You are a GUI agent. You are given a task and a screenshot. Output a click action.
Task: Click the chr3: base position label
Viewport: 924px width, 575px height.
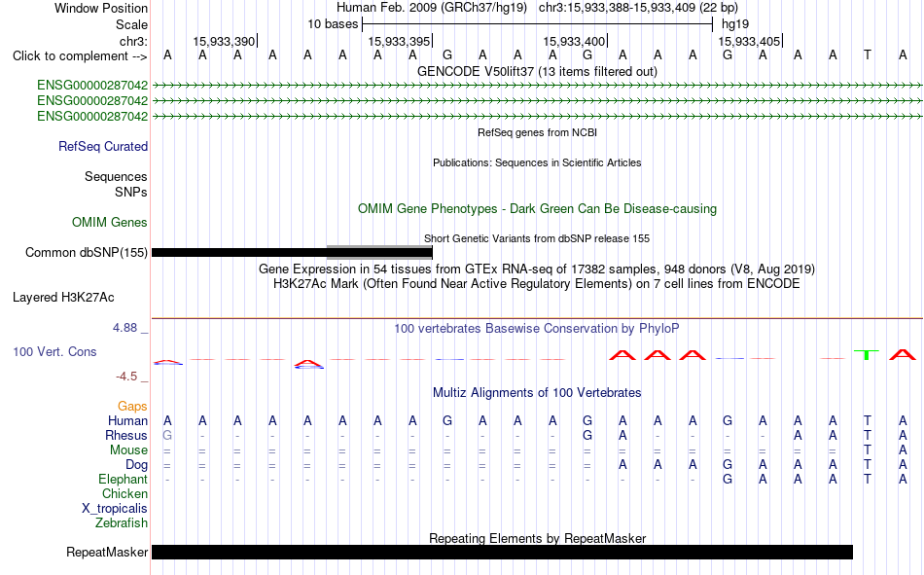click(x=134, y=41)
